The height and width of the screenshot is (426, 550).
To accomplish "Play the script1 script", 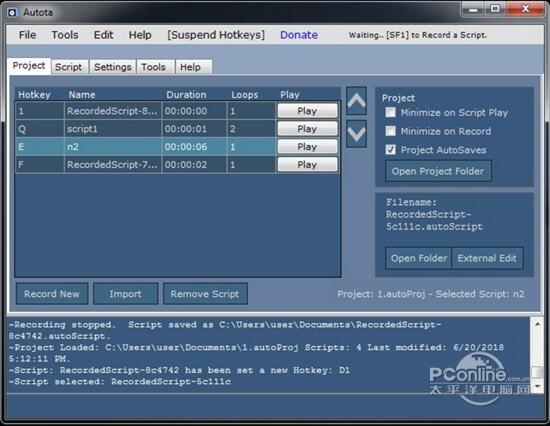I will click(x=307, y=129).
